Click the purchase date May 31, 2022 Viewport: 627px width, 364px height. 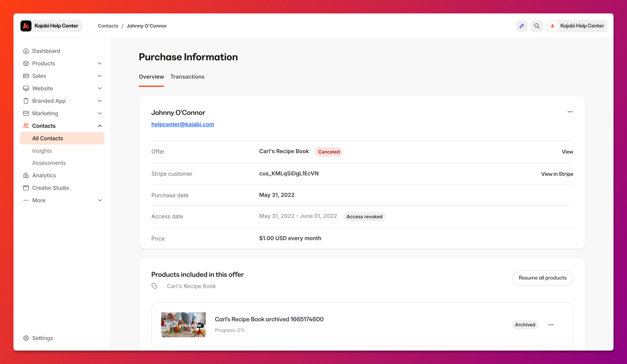click(277, 195)
